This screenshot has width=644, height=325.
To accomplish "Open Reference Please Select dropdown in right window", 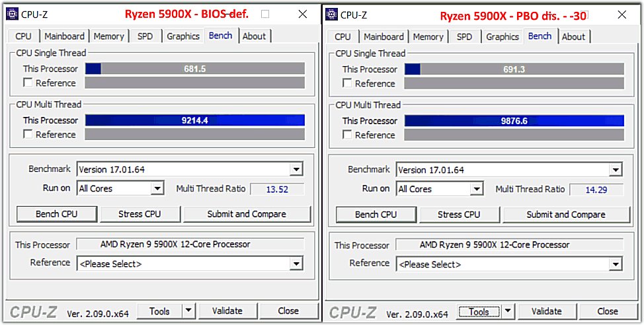I will tap(615, 264).
